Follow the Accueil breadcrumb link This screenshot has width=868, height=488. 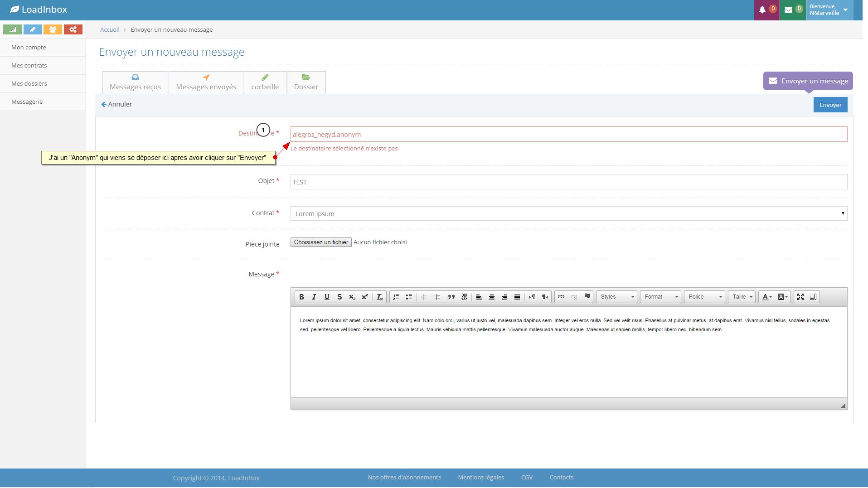[110, 29]
